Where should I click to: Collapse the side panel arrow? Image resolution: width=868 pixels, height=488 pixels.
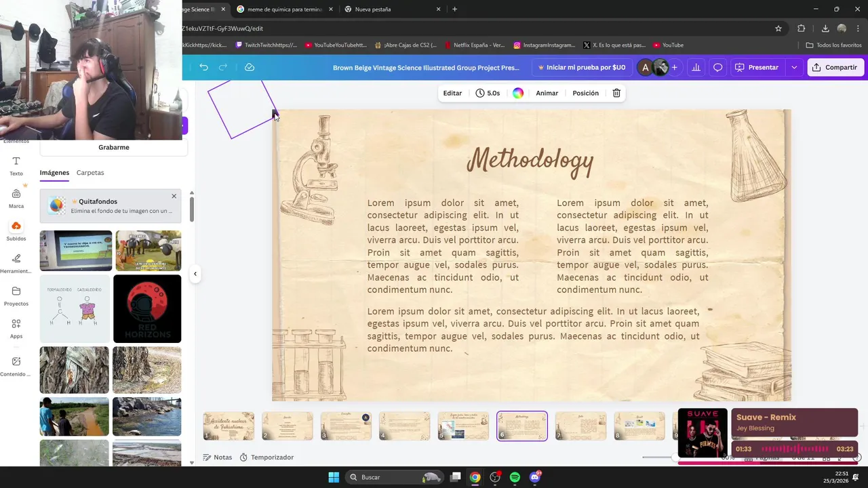(x=195, y=274)
